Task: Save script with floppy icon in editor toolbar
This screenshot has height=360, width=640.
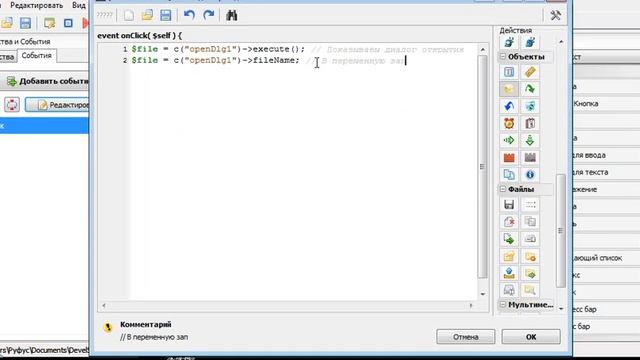Action: point(166,16)
